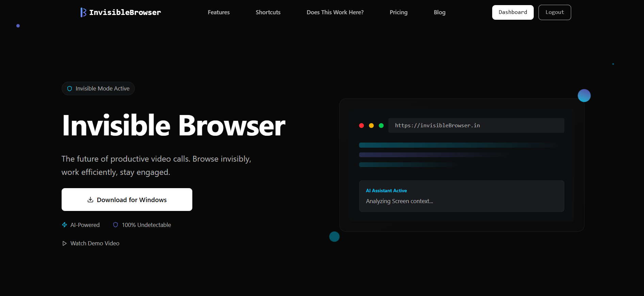Click the tagline about productive video calls
Viewport: 644px width, 296px height.
point(156,165)
